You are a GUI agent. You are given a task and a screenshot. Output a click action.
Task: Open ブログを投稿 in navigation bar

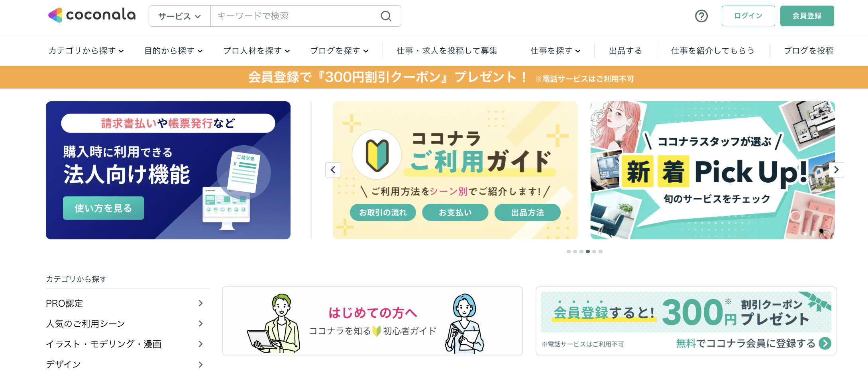809,51
